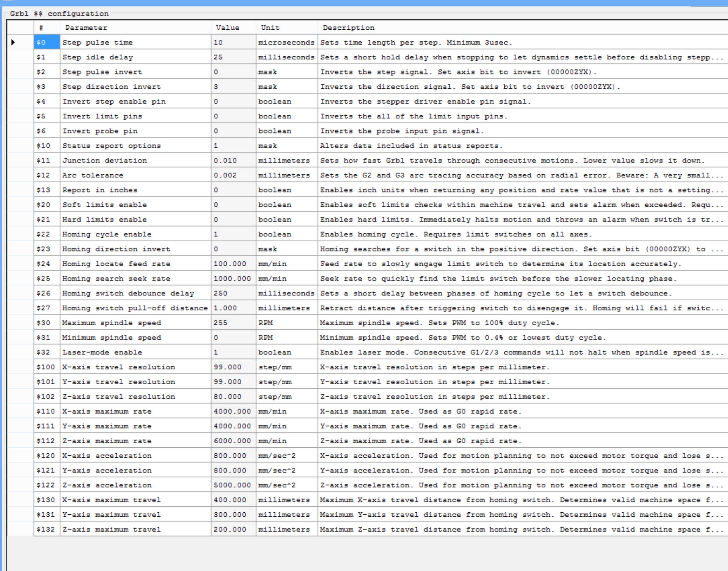Image resolution: width=728 pixels, height=571 pixels.
Task: Click the # column header
Action: click(x=47, y=28)
